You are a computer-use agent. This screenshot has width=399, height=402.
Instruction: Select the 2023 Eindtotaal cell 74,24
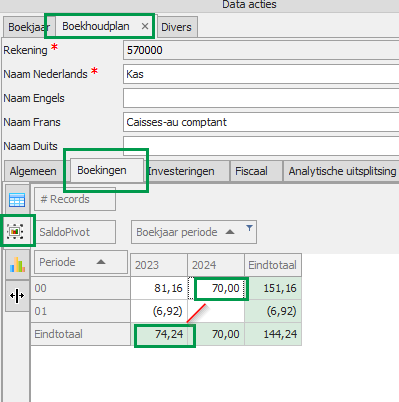159,334
